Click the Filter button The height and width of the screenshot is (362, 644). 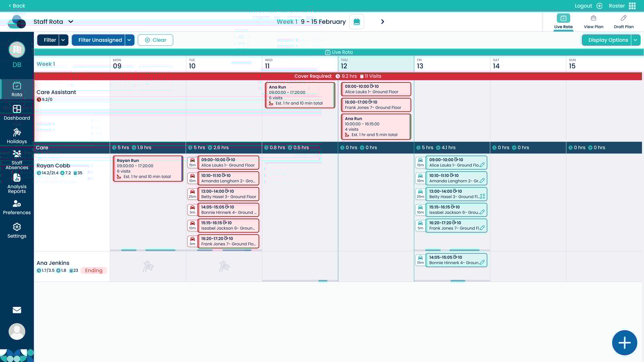click(48, 40)
